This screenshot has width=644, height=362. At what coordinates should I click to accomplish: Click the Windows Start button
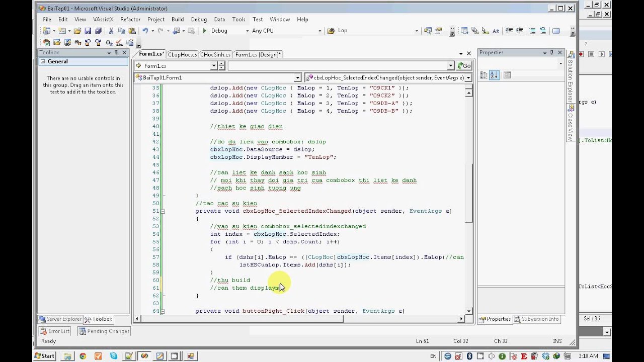click(45, 356)
